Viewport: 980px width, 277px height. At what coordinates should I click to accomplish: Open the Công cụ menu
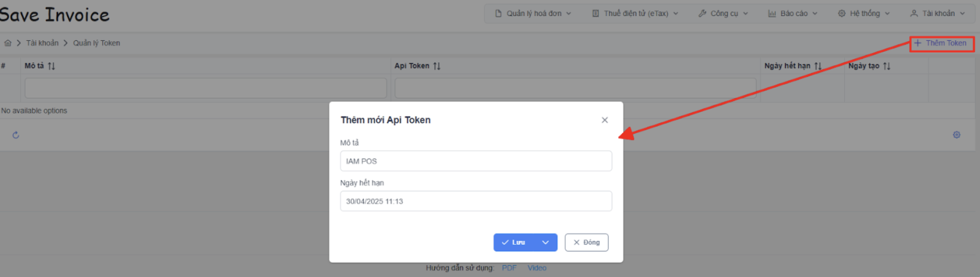click(x=723, y=13)
